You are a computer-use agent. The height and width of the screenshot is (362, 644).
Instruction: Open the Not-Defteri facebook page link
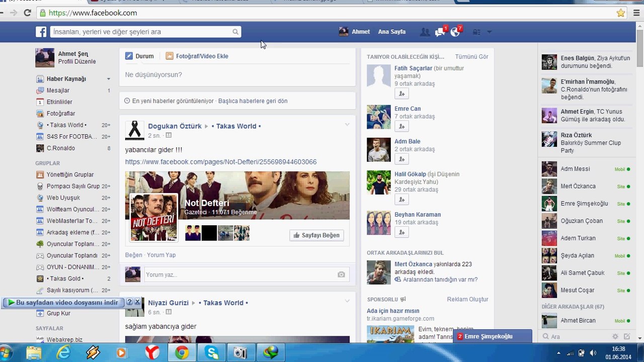221,162
